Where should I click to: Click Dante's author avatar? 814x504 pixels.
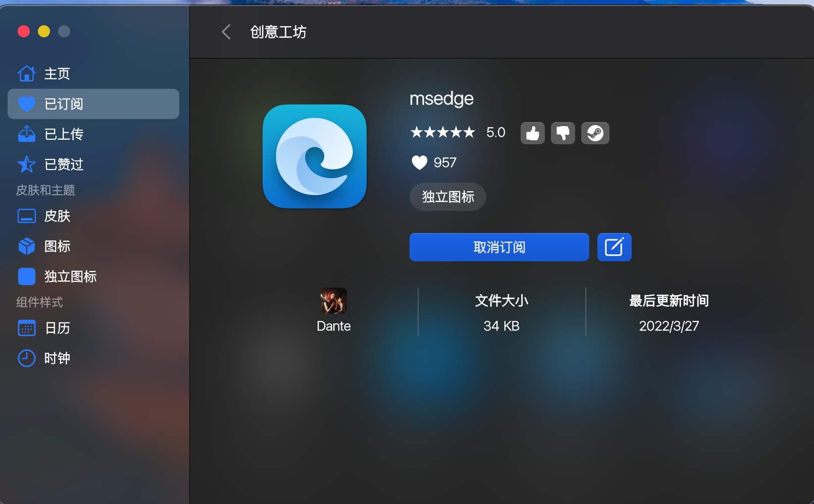click(x=334, y=301)
